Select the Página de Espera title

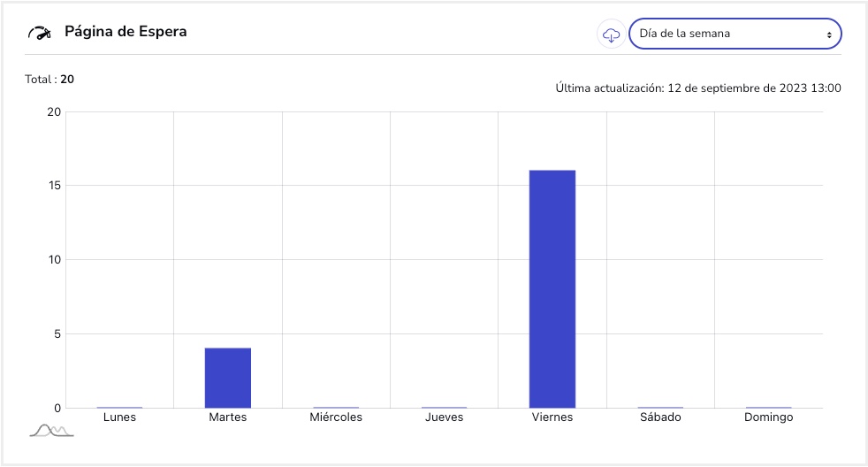point(126,32)
